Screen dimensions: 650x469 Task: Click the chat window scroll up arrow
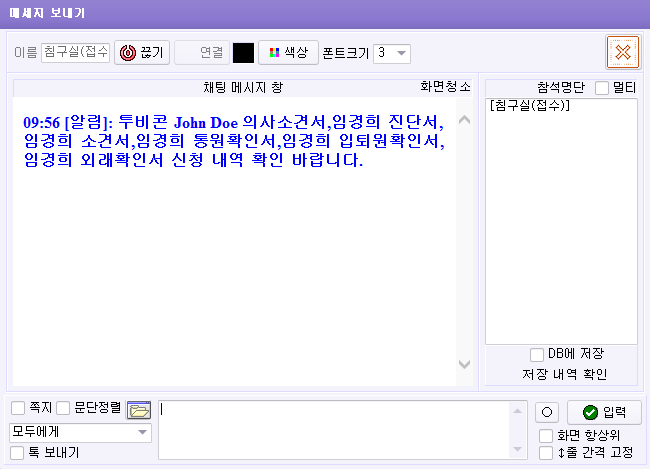click(463, 120)
